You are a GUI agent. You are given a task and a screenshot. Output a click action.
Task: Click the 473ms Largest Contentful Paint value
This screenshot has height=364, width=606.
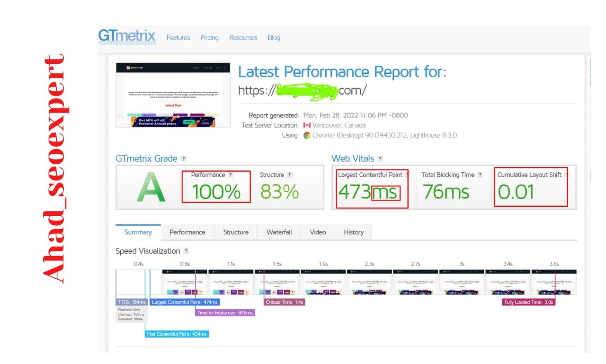[x=368, y=192]
